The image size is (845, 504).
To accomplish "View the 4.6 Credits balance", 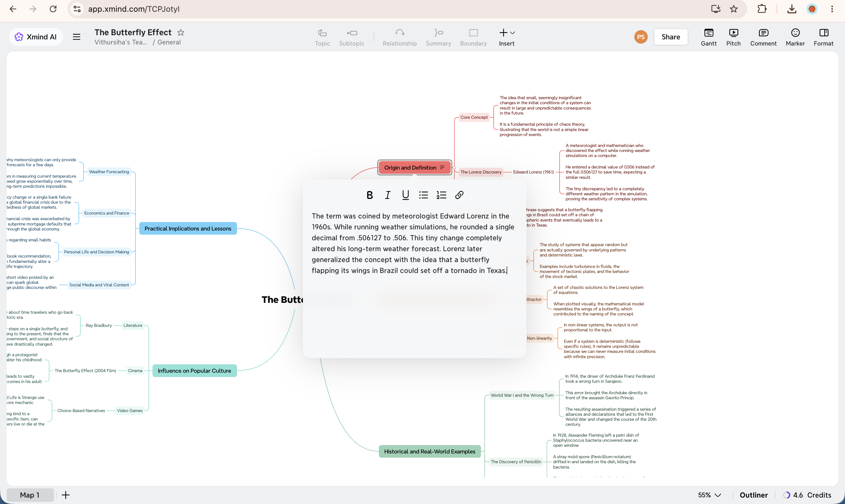I will click(807, 495).
